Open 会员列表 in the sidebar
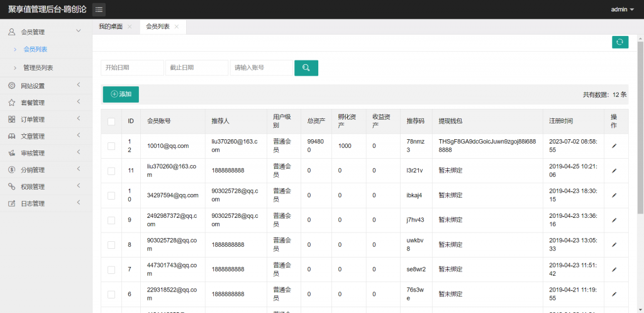The width and height of the screenshot is (644, 313). 35,49
